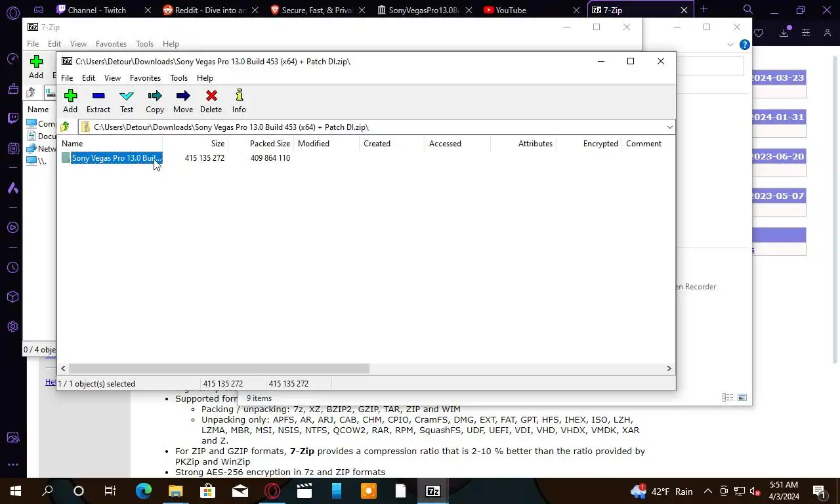Close the YouTube browser tab
The height and width of the screenshot is (504, 840).
(x=576, y=10)
